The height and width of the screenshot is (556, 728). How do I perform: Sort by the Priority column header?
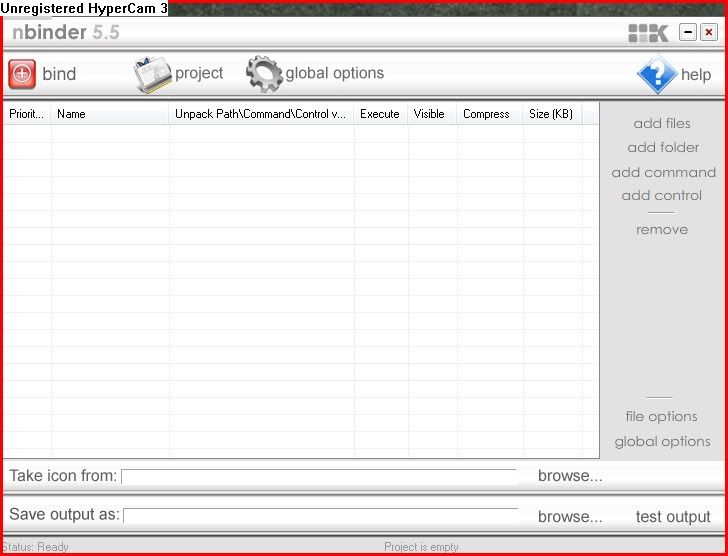tap(27, 114)
